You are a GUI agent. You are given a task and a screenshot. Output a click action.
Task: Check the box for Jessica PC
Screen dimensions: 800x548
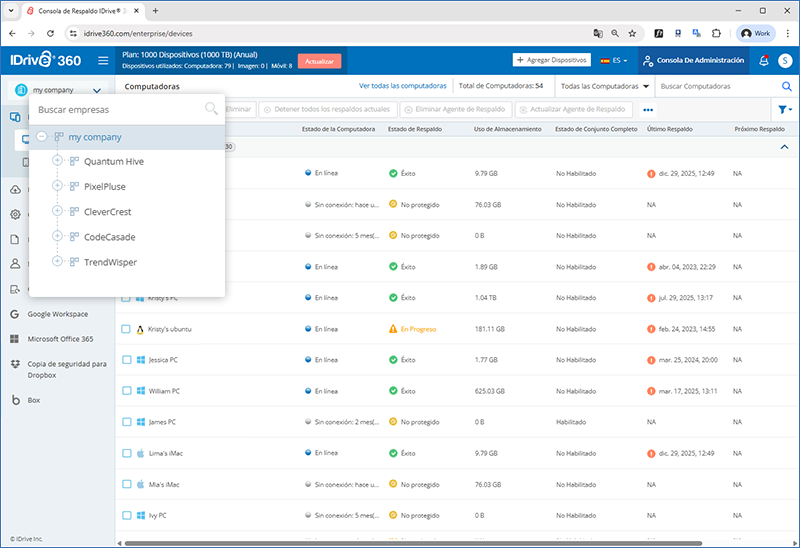(126, 359)
